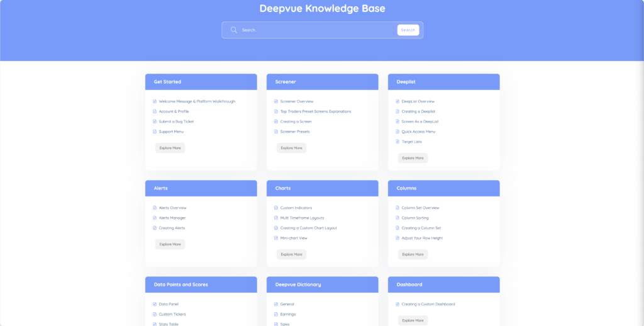Click Explore More under Get Started
Screen dimensions: 644x326
pos(170,148)
